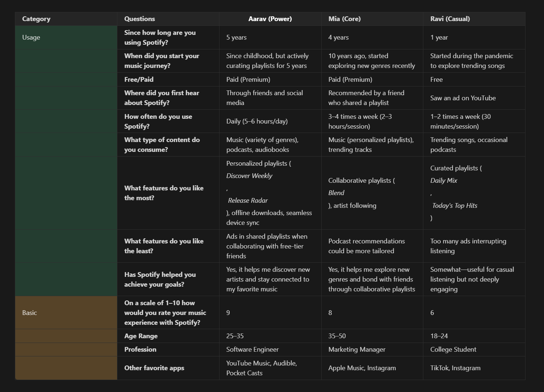Click the Aarav (Power) column header
Screen dimensions: 544x392
[270, 19]
